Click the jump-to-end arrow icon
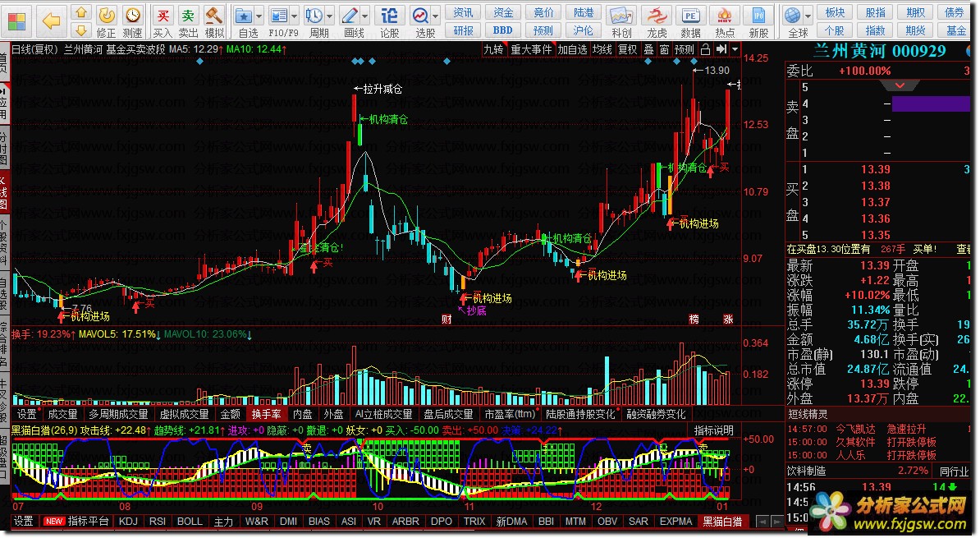This screenshot has height=538, width=980. 721,49
